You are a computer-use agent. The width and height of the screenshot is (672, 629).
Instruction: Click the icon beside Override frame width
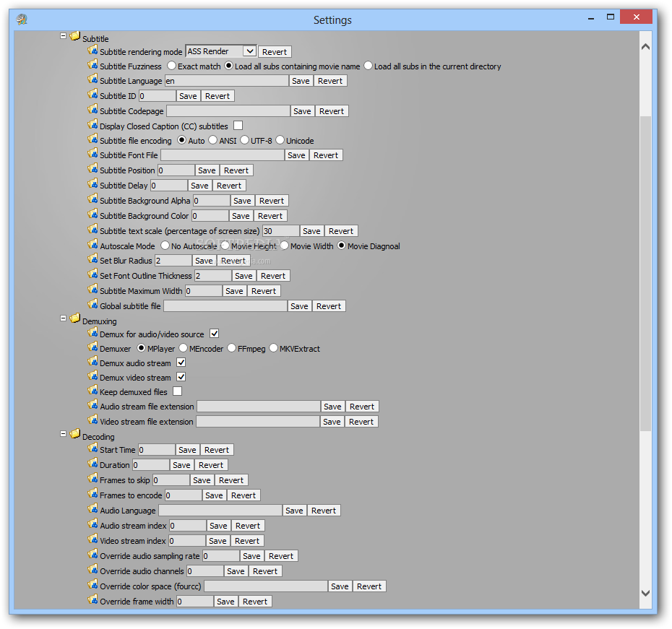click(92, 600)
